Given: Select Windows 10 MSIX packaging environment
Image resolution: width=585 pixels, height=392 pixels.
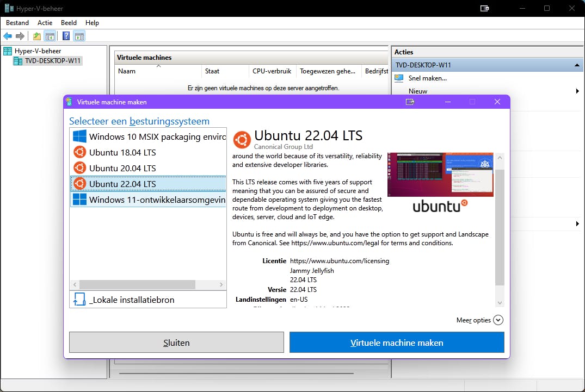Looking at the screenshot, I should pos(149,136).
